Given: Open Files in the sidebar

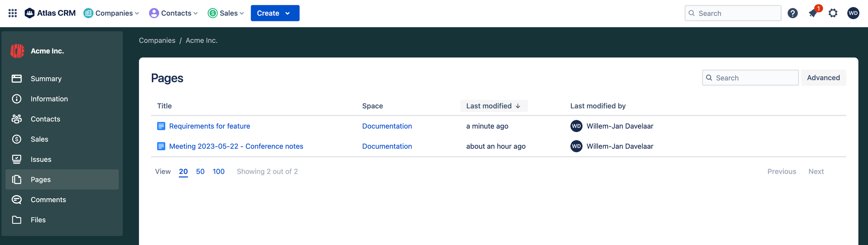Looking at the screenshot, I should click(x=38, y=220).
